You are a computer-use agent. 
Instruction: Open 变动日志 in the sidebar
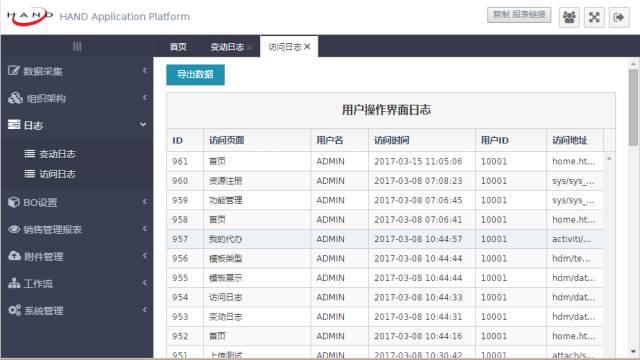coord(57,154)
